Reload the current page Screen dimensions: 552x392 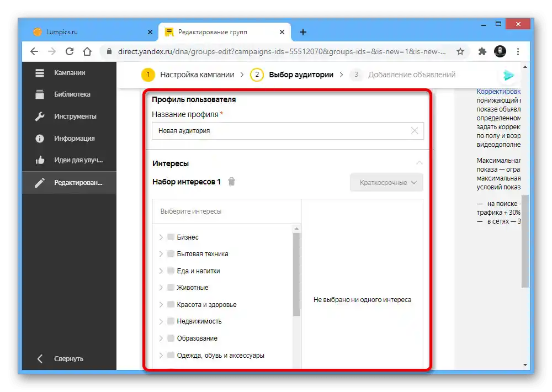(x=70, y=51)
